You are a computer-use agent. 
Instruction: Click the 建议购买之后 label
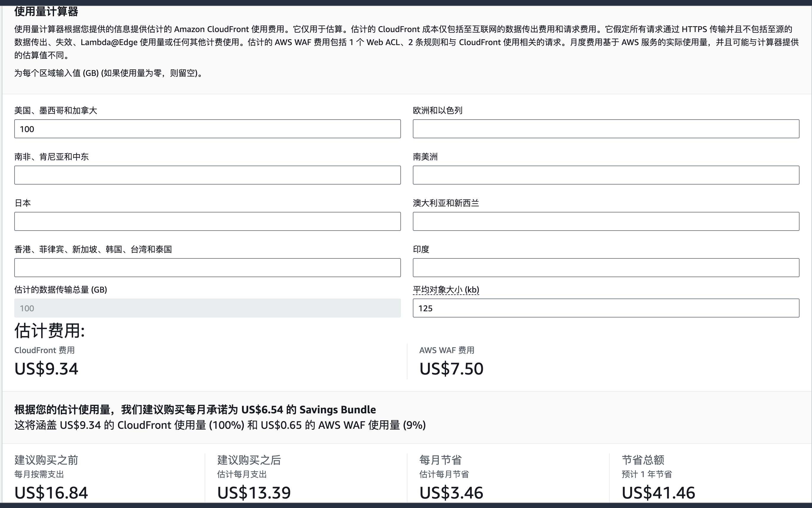click(249, 460)
